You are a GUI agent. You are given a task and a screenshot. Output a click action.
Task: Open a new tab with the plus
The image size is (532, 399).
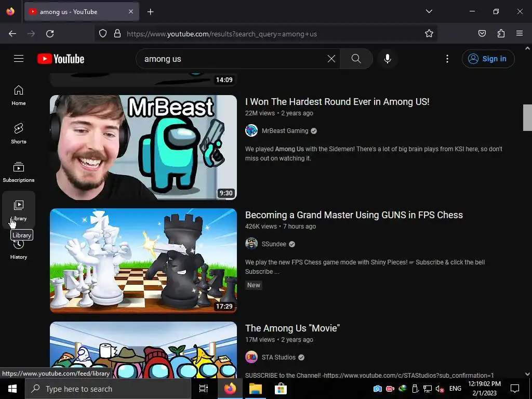pyautogui.click(x=150, y=12)
